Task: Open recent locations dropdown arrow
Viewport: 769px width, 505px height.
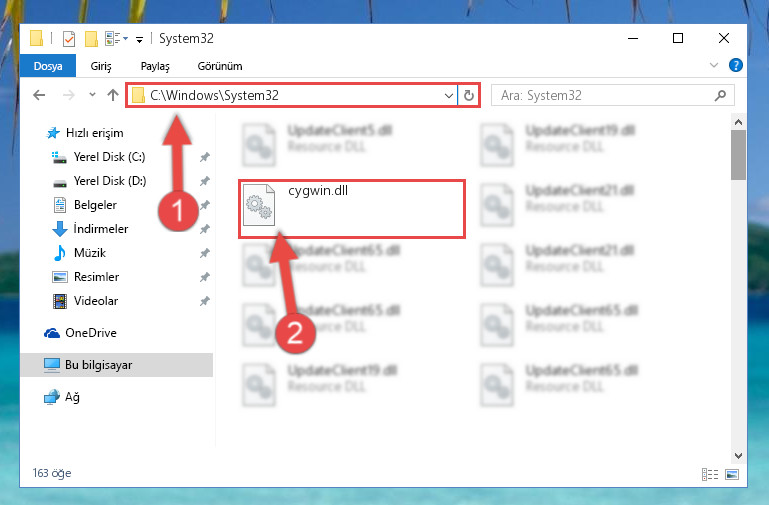Action: tap(92, 95)
